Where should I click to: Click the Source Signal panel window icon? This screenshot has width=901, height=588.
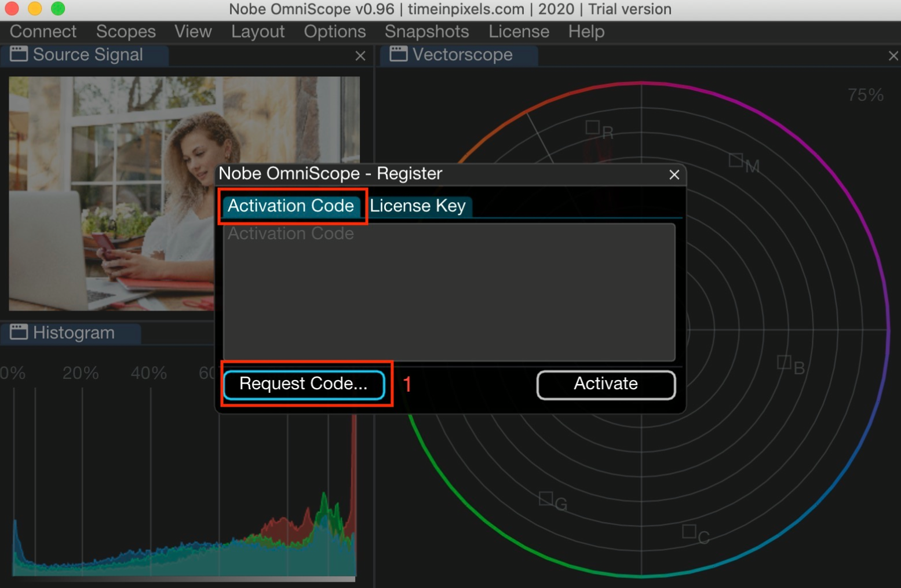tap(19, 54)
